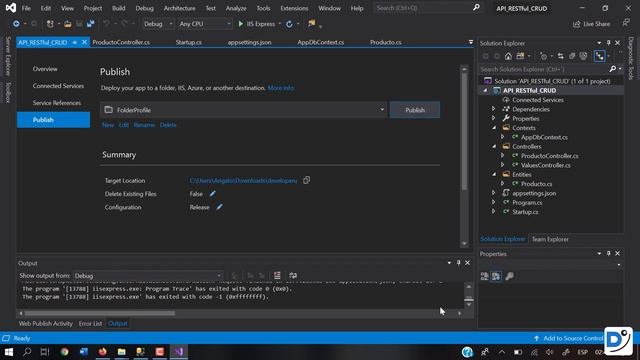Open Chrome from the taskbar
This screenshot has height=360, width=640.
[x=64, y=352]
